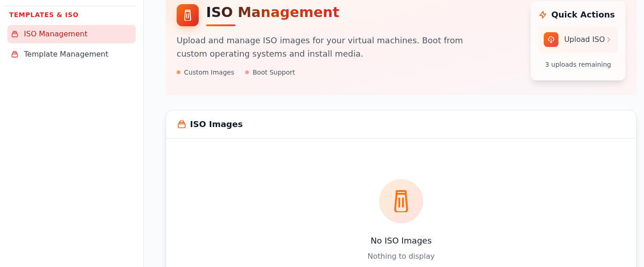Viewport: 644px width, 267px height.
Task: Click the orange ISO Management header icon
Action: pos(188,15)
